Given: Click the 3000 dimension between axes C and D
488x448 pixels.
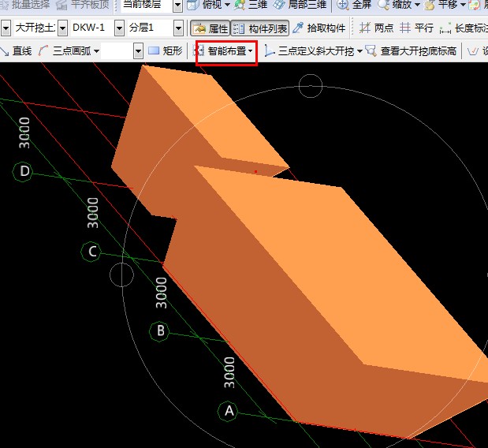Looking at the screenshot, I should click(93, 213).
